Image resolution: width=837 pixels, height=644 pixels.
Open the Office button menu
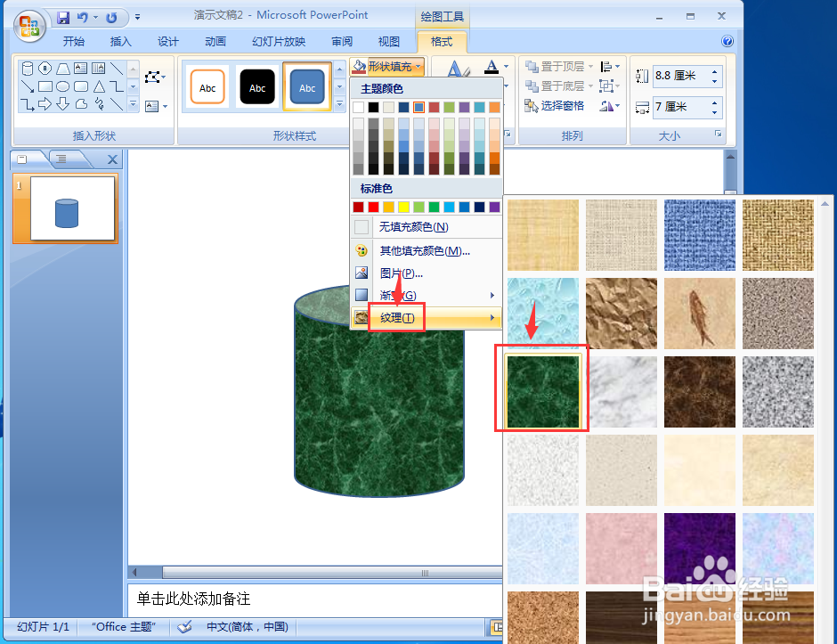29,25
